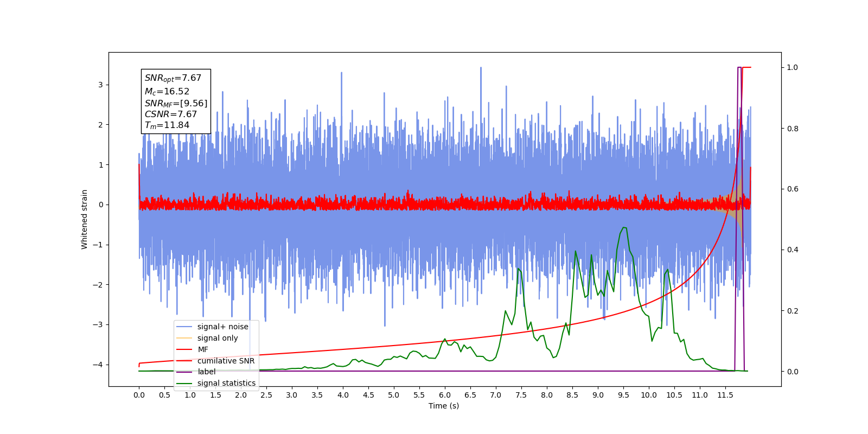This screenshot has height=434, width=868.
Task: Click the 'Whitened strain' y-axis label
Action: click(85, 219)
